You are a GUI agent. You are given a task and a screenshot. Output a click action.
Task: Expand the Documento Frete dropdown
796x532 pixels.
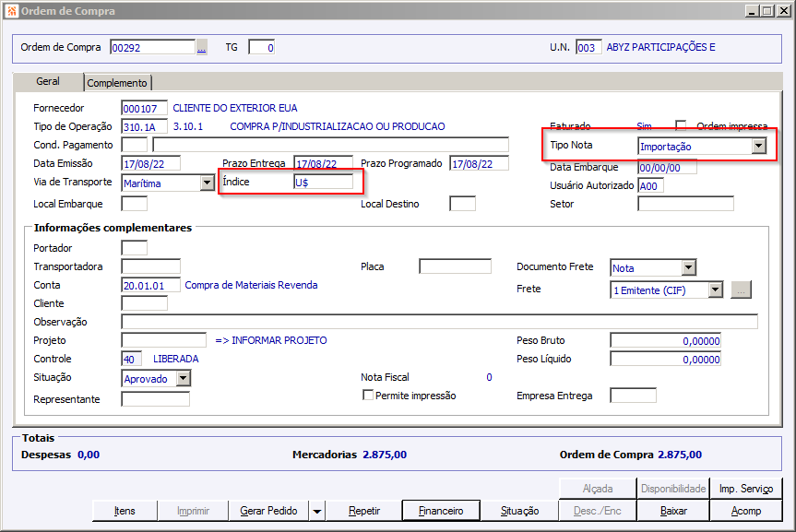[688, 267]
